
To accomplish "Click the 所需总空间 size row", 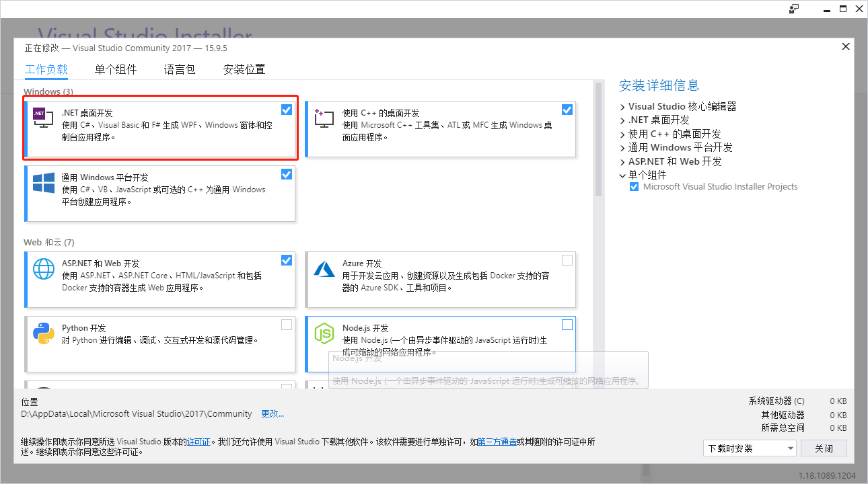I will click(804, 428).
